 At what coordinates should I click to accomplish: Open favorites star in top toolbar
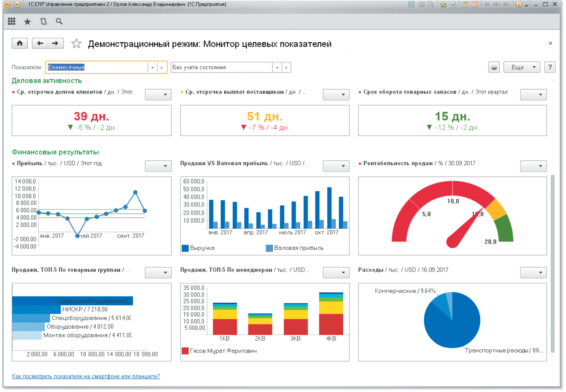[27, 21]
